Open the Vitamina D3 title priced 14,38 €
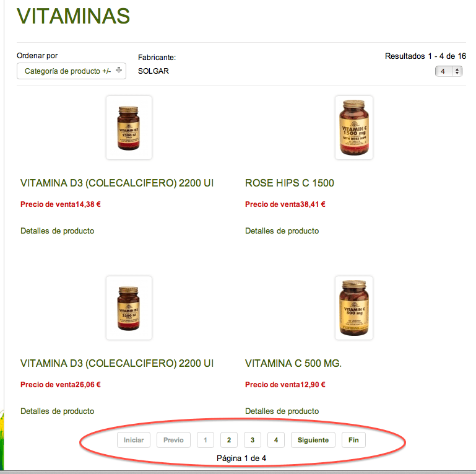 [117, 183]
